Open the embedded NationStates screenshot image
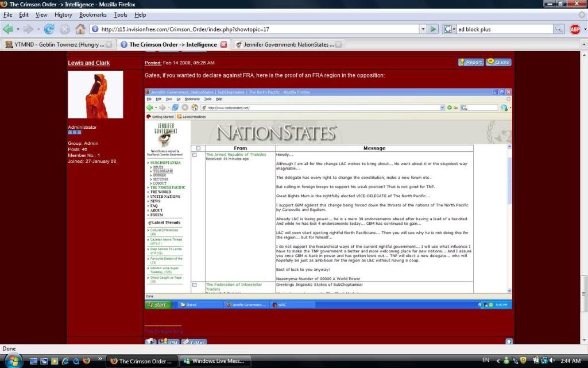Screen dimensions: 588x368 pos(328,198)
